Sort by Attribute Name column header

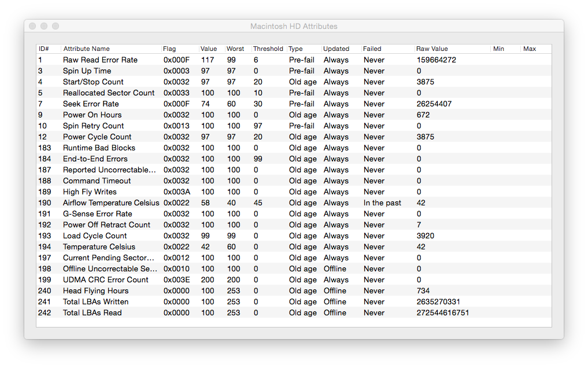pos(111,49)
